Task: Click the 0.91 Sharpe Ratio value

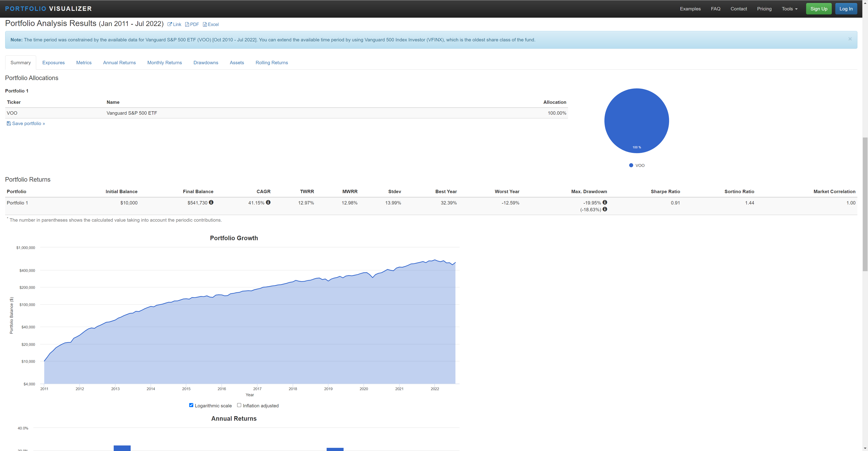Action: pos(675,203)
